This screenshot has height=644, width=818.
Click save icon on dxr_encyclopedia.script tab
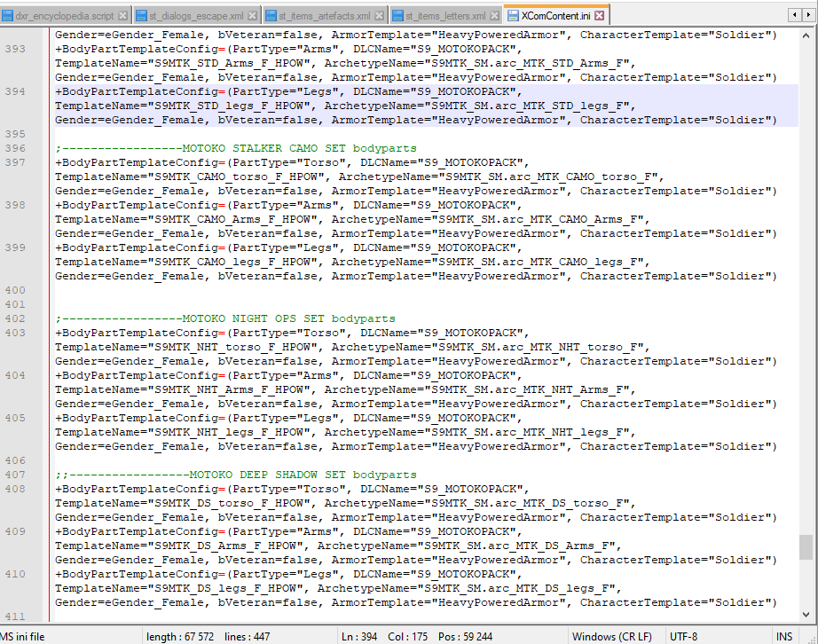point(7,16)
